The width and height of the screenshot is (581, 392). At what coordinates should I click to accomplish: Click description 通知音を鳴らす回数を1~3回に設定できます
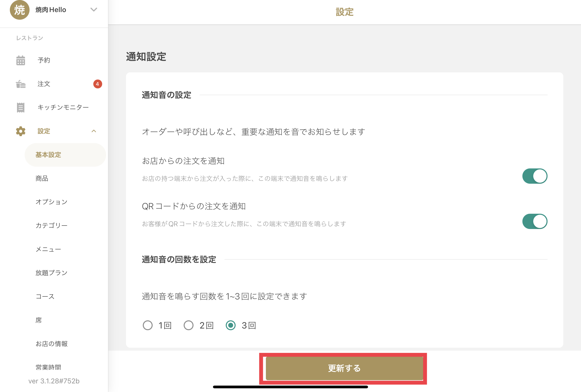[x=225, y=296]
